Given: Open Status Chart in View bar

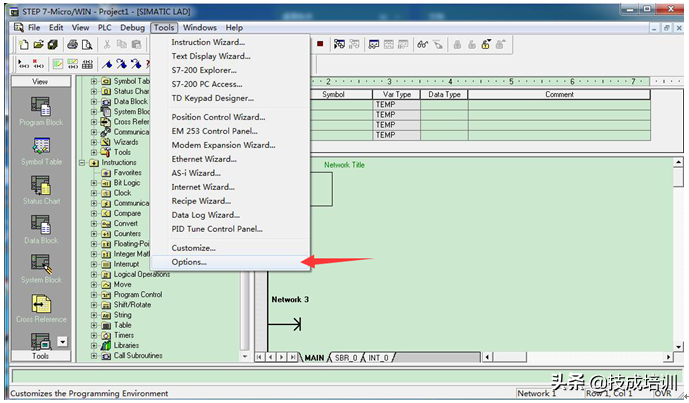Looking at the screenshot, I should point(41,190).
